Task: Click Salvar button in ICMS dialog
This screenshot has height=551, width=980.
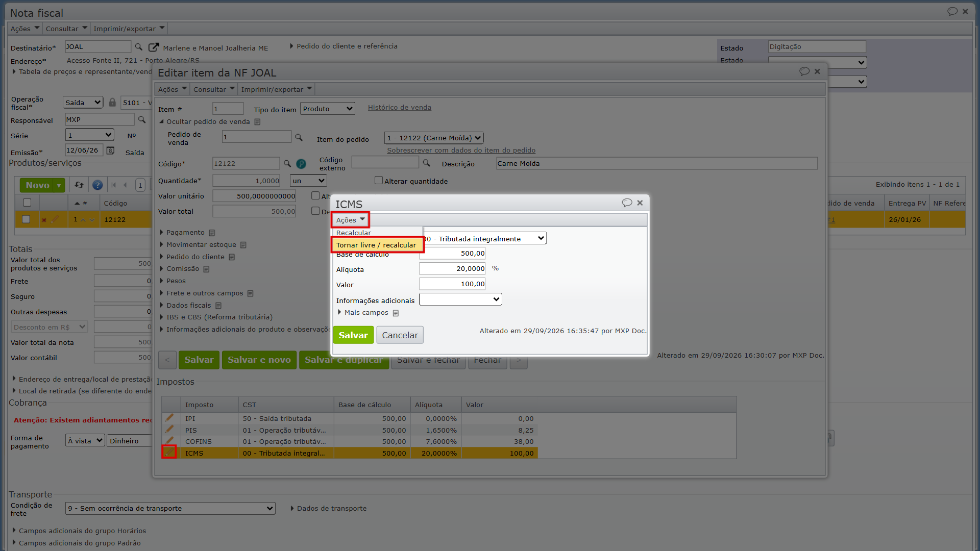Action: (x=353, y=335)
